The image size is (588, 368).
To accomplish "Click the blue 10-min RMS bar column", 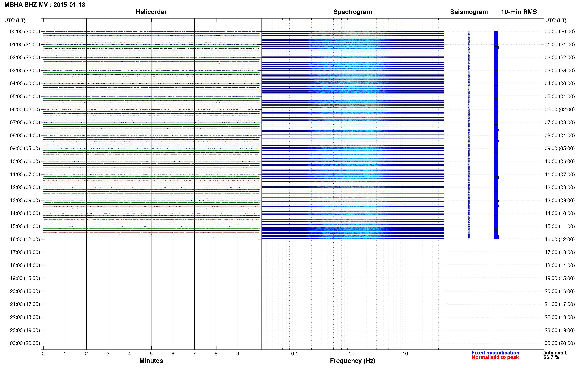I will (496, 135).
